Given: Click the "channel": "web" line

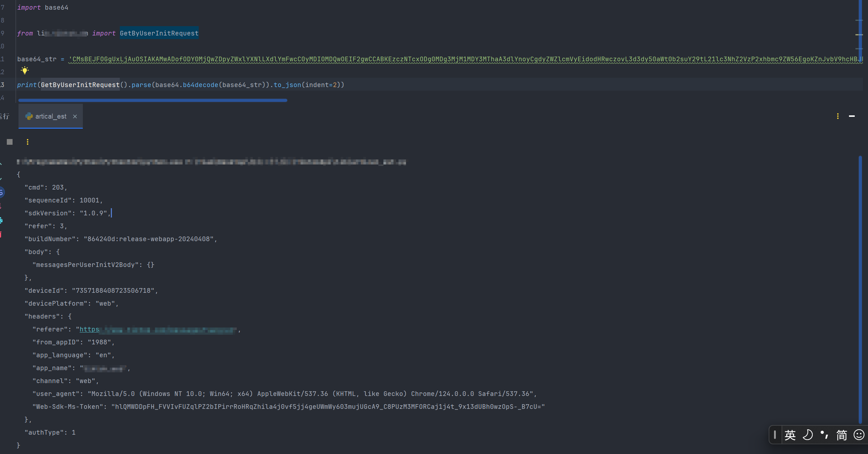Looking at the screenshot, I should [66, 381].
